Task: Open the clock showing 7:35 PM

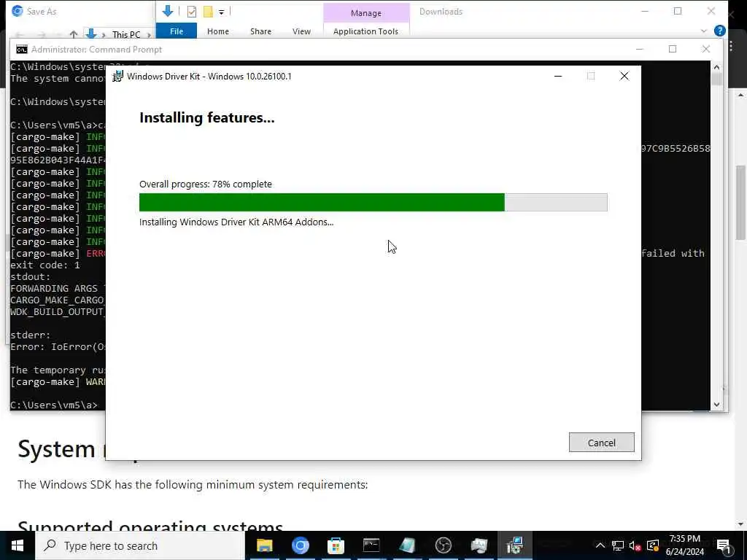Action: [684, 545]
